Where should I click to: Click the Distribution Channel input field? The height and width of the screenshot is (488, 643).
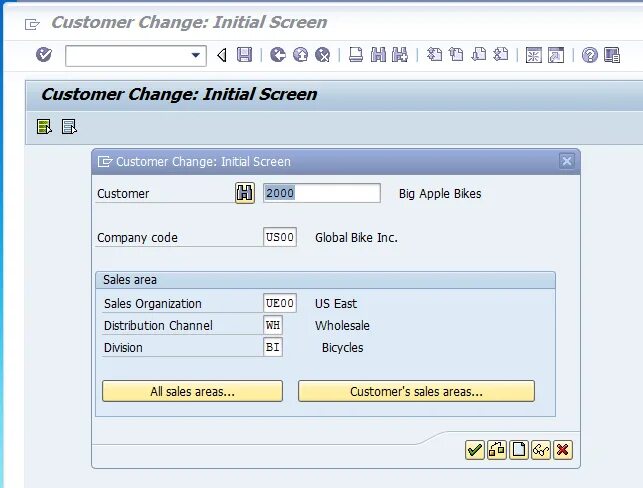click(273, 326)
